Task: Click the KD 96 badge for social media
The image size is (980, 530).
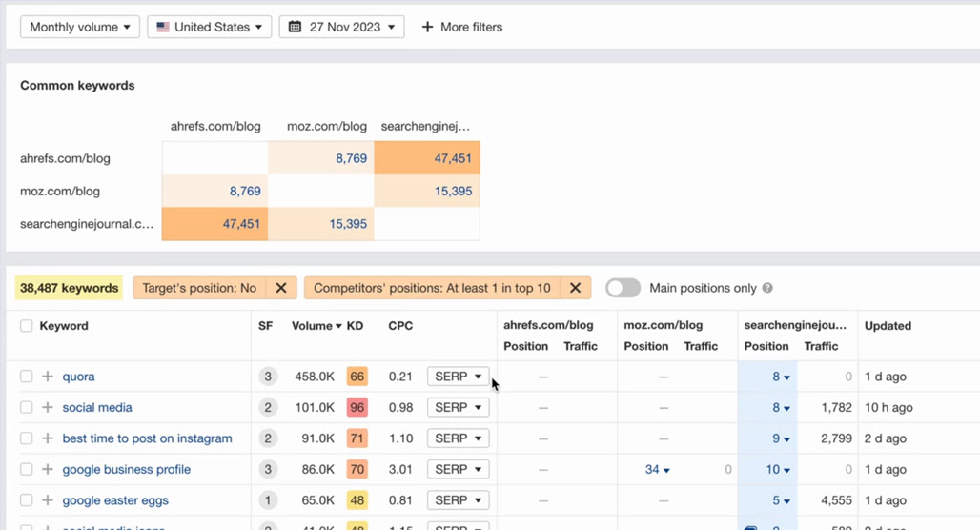Action: pos(357,407)
